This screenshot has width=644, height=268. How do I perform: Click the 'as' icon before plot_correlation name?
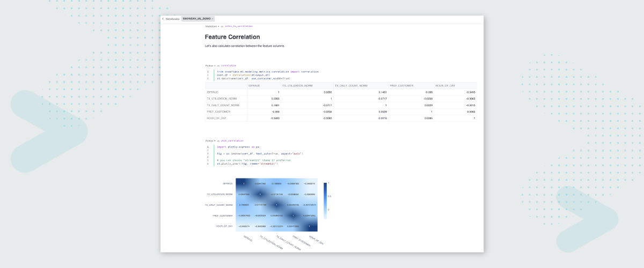(218, 140)
